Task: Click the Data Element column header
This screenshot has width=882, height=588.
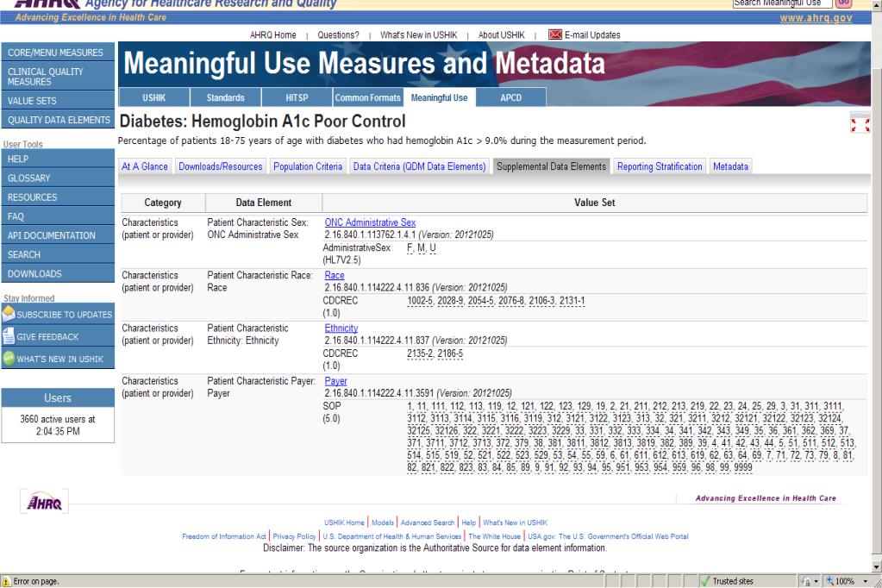Action: click(264, 203)
